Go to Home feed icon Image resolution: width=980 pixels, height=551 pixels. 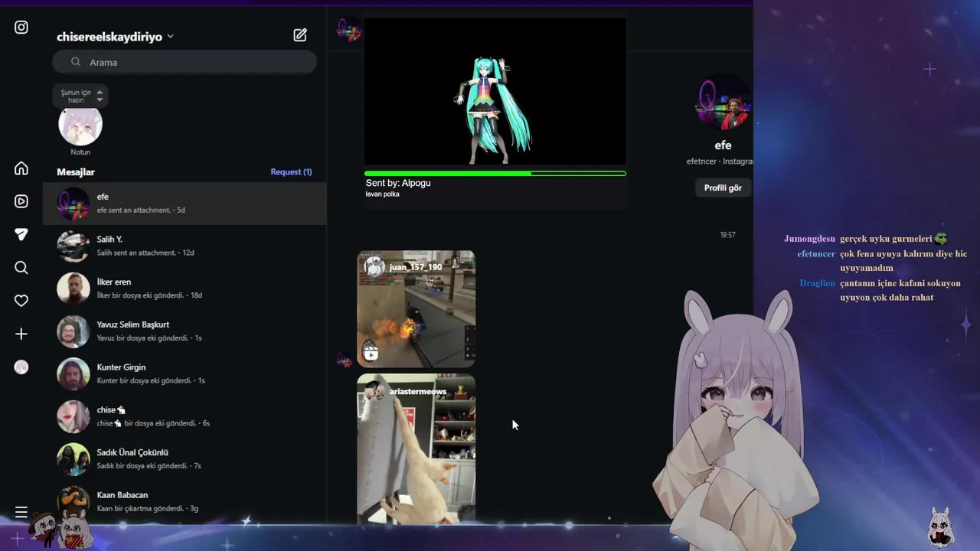tap(21, 168)
